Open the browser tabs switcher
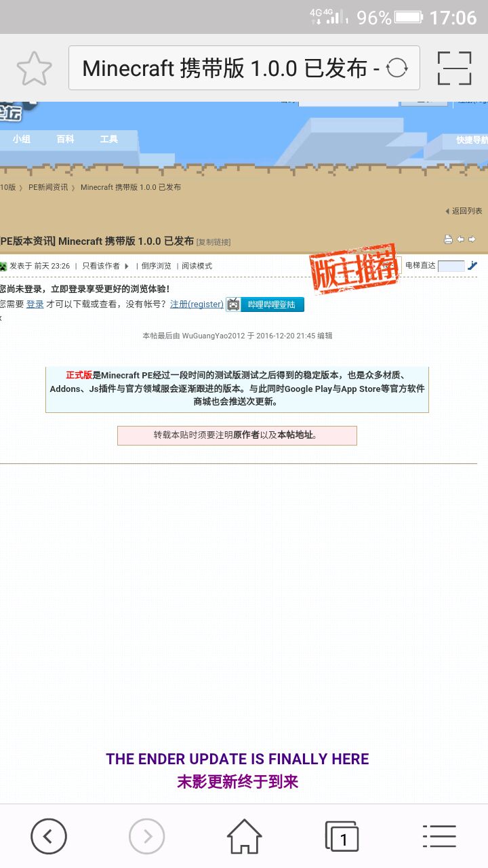Viewport: 488px width, 868px height. pyautogui.click(x=342, y=836)
